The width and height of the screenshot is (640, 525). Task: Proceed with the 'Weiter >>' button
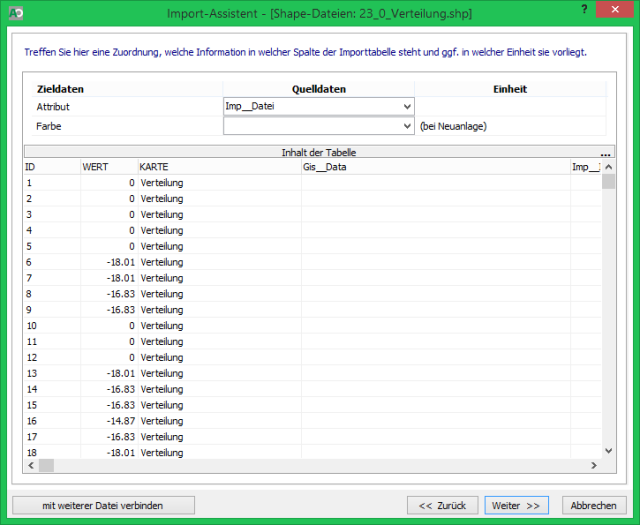pyautogui.click(x=518, y=505)
